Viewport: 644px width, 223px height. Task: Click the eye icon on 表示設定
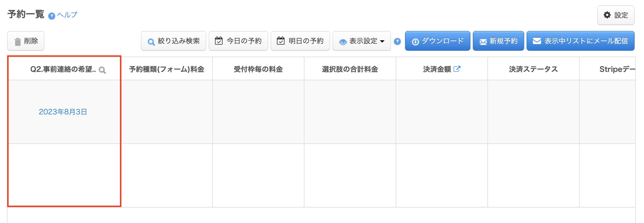click(343, 41)
